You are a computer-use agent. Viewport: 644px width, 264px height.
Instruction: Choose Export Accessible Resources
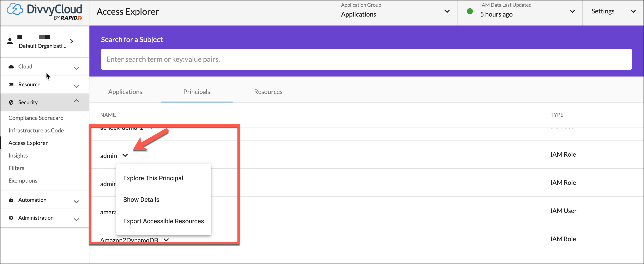pyautogui.click(x=163, y=221)
